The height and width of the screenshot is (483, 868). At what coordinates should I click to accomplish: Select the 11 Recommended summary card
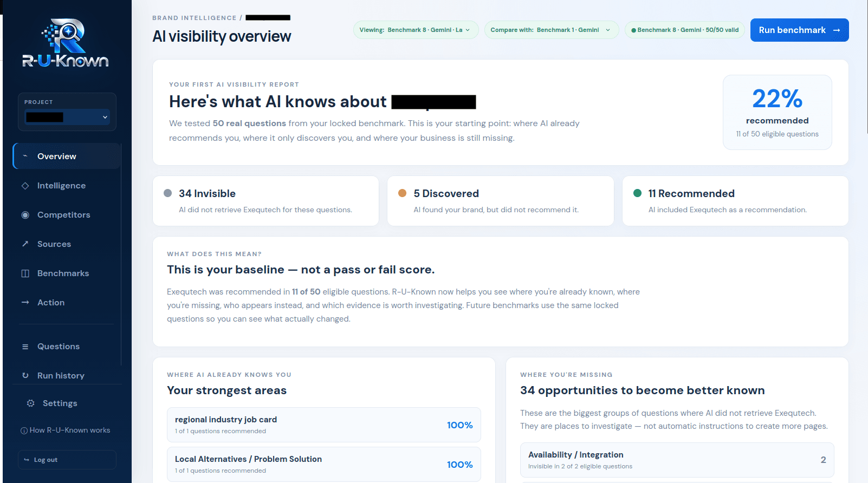735,201
